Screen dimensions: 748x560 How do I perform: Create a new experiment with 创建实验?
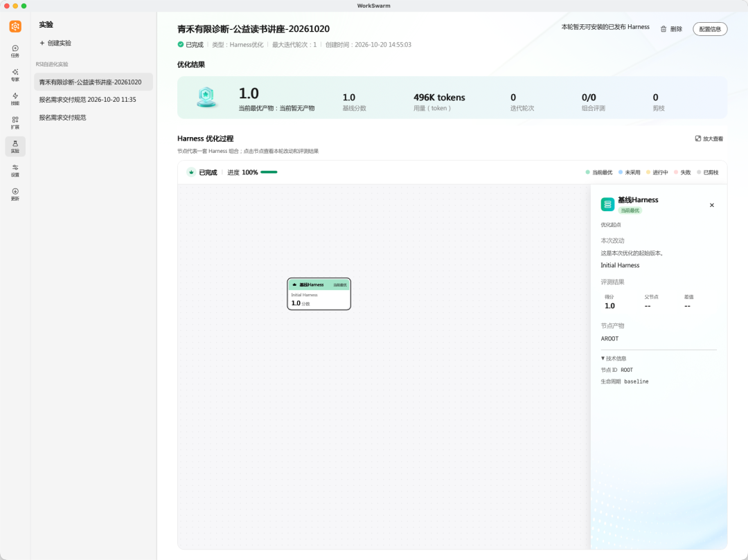point(55,43)
